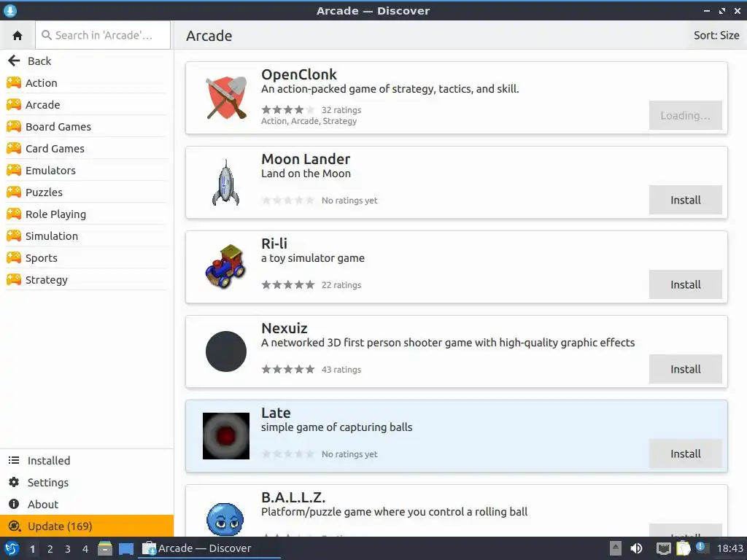Click the volume speaker tray icon
Viewport: 747px width, 560px height.
click(x=636, y=548)
